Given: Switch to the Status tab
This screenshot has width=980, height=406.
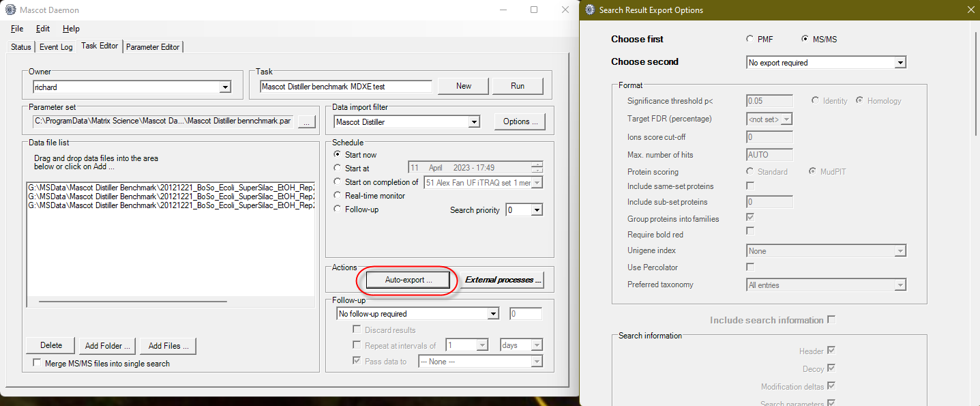Looking at the screenshot, I should (21, 47).
